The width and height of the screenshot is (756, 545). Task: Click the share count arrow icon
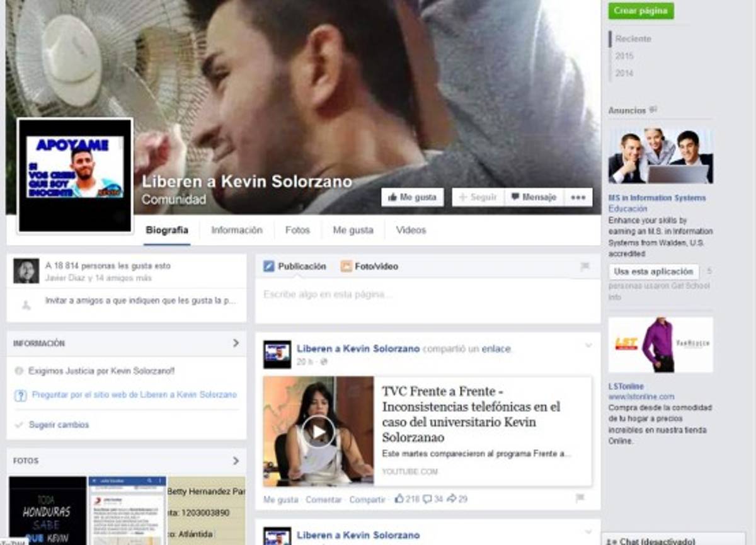click(451, 499)
